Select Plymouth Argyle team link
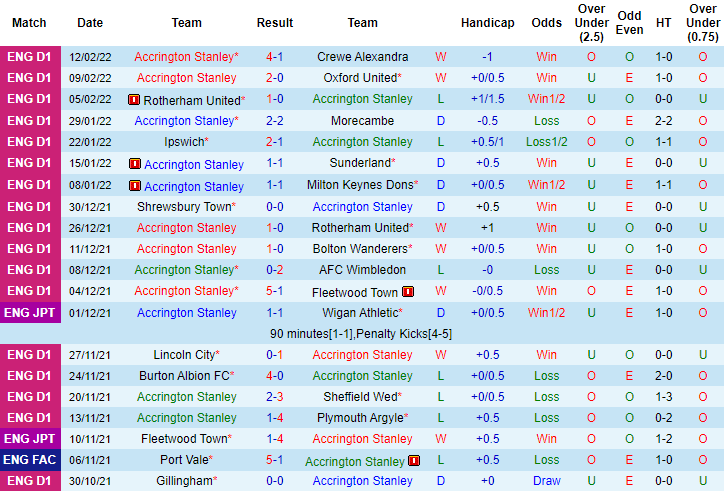Screen dimensions: 724x491 pos(359,418)
